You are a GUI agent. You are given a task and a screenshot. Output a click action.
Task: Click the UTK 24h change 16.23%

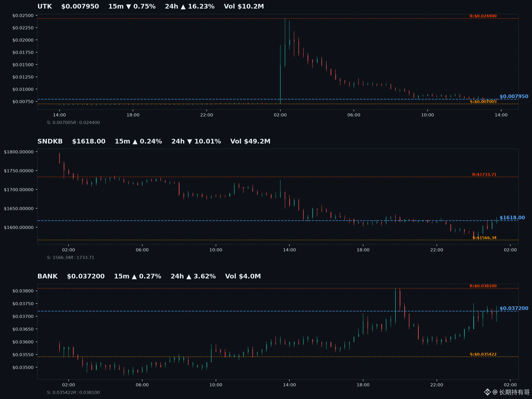(x=190, y=6)
